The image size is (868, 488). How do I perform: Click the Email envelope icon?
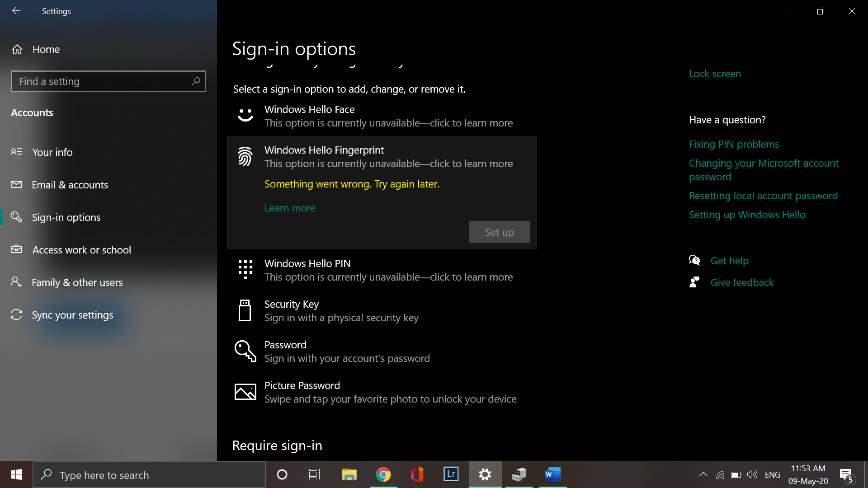point(16,184)
